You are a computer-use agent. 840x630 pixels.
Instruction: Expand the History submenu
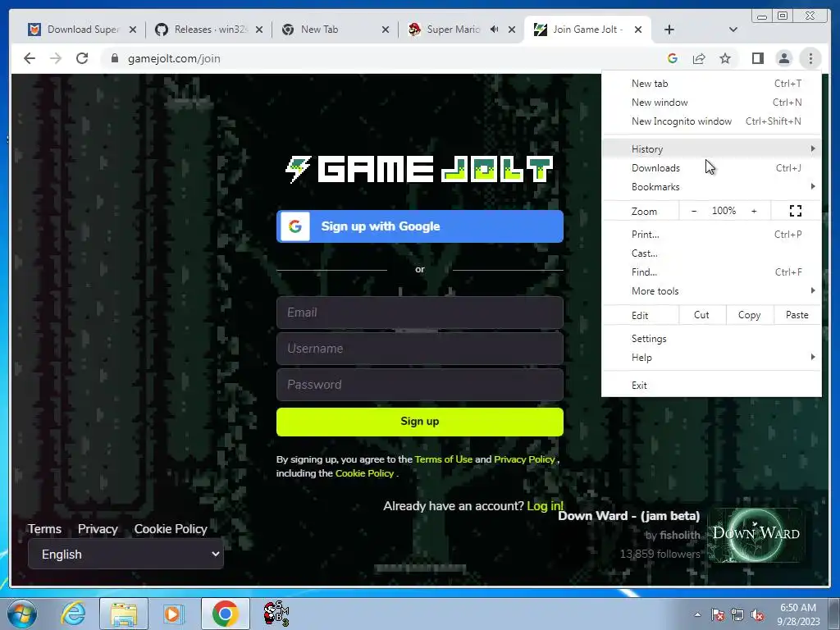(711, 149)
